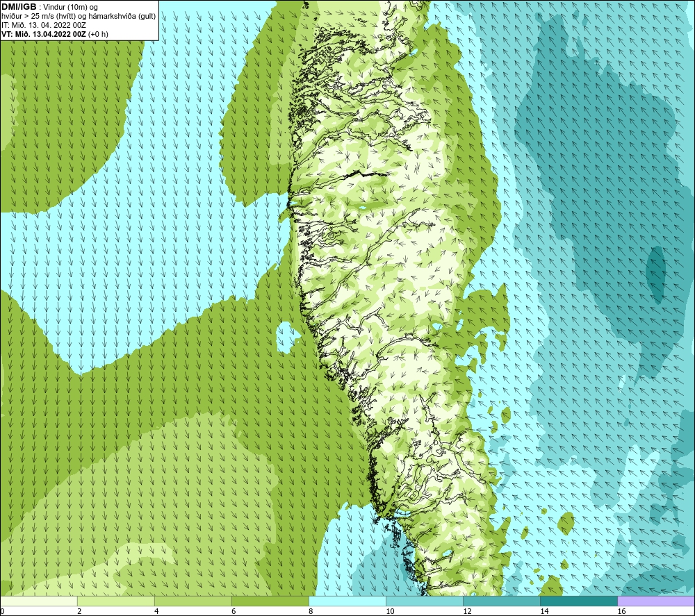
Task: Click the 'DMI/IGB' title text
Action: click(19, 7)
